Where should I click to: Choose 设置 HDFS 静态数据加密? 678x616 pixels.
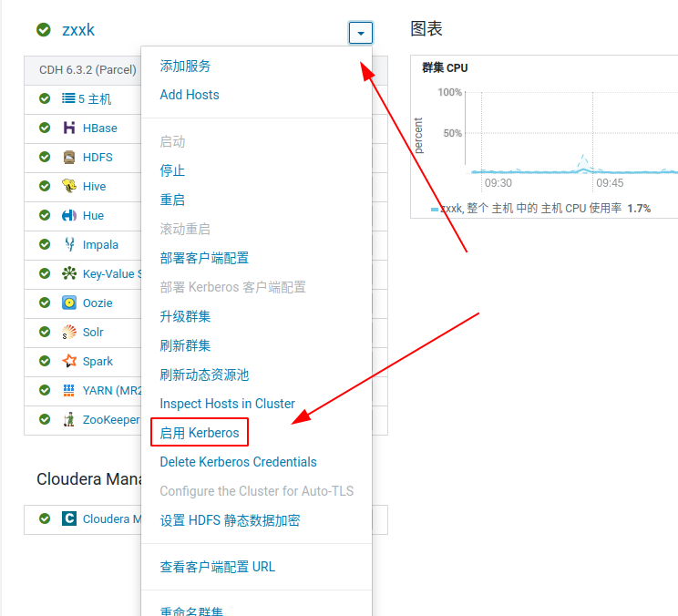click(230, 520)
